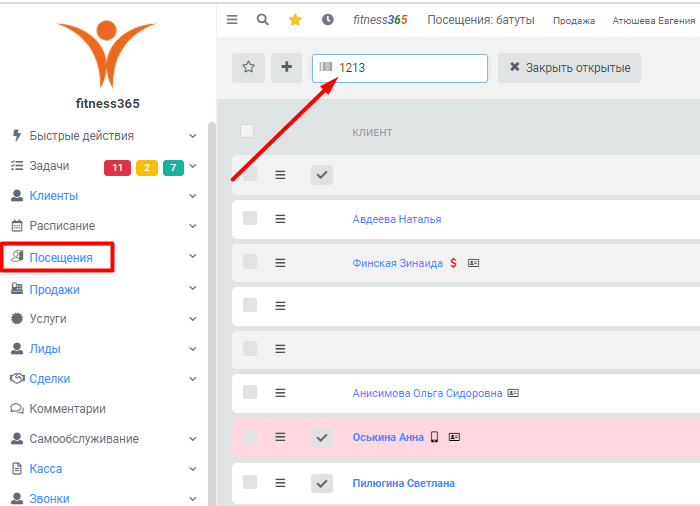Click the gear icon of Услуги
The width and height of the screenshot is (700, 506).
click(x=17, y=318)
